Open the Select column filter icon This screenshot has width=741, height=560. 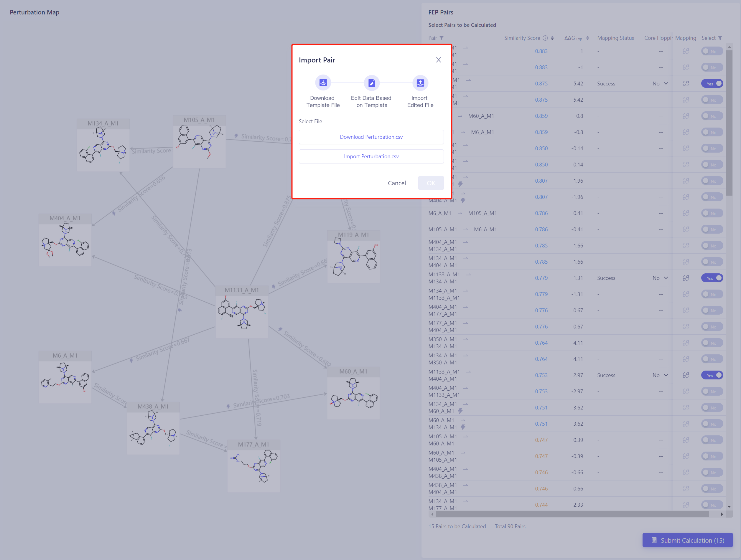click(720, 38)
